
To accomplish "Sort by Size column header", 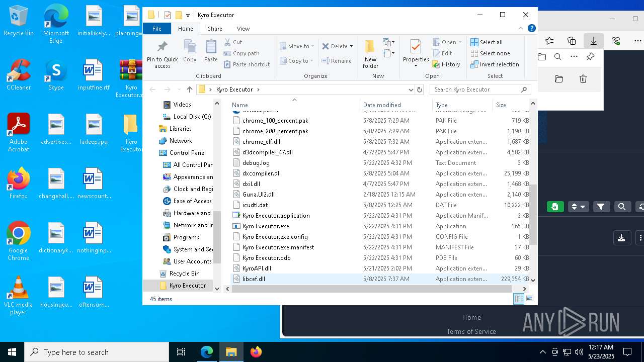I will (x=511, y=105).
